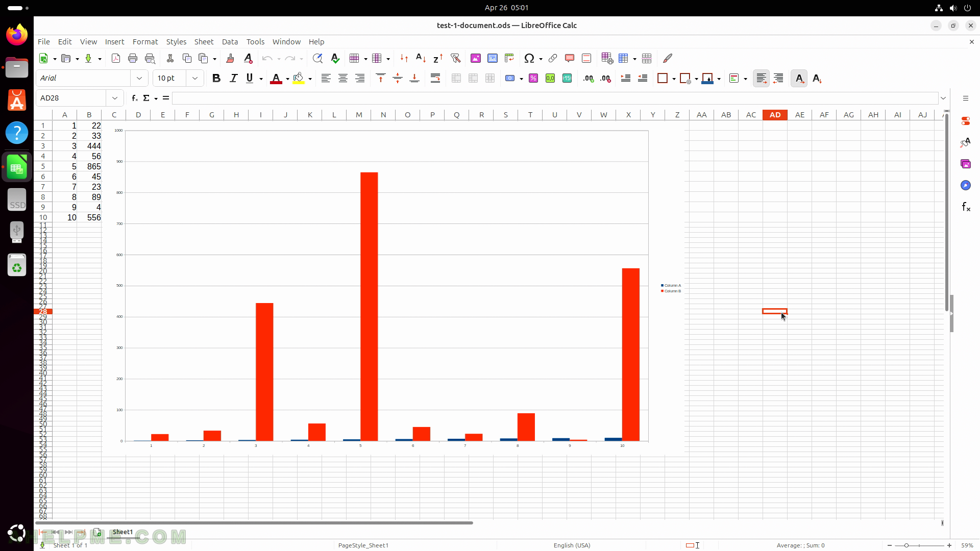Image resolution: width=980 pixels, height=551 pixels.
Task: Click the formula input line
Action: coord(555,98)
